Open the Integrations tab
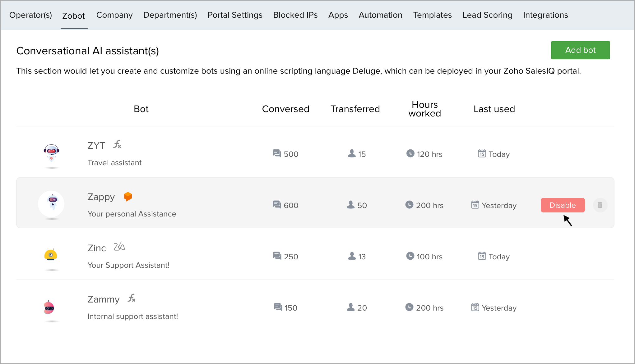Viewport: 635px width, 364px height. (545, 15)
